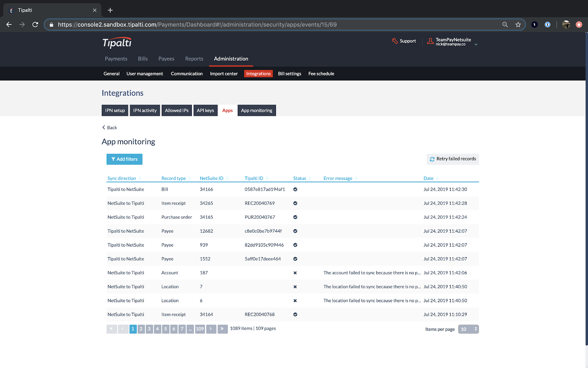This screenshot has height=368, width=588.
Task: Click the site padlock icon
Action: click(x=51, y=25)
